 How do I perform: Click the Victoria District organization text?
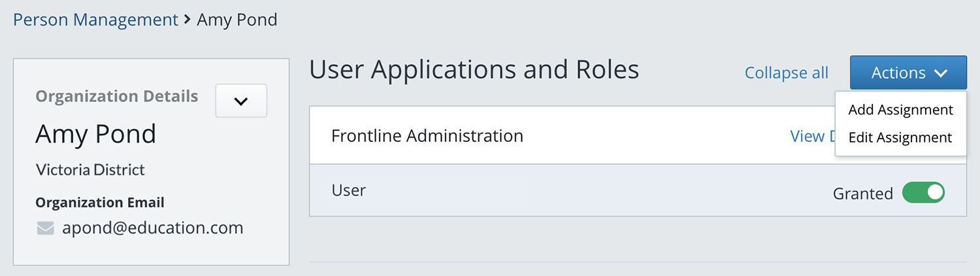[90, 170]
